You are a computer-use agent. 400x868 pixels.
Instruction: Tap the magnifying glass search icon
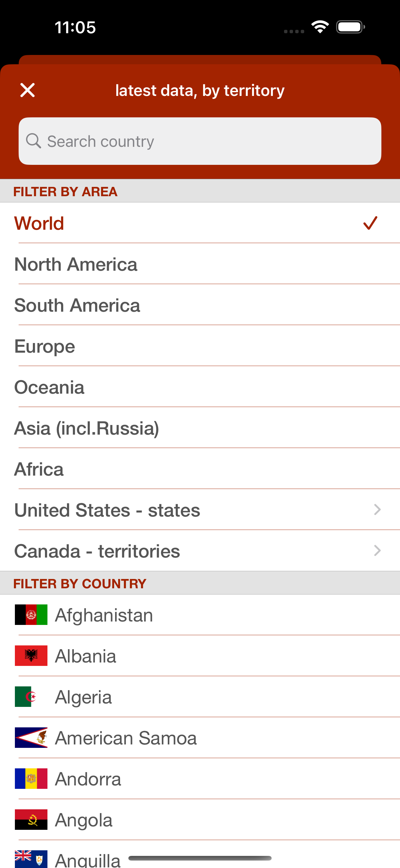click(34, 141)
